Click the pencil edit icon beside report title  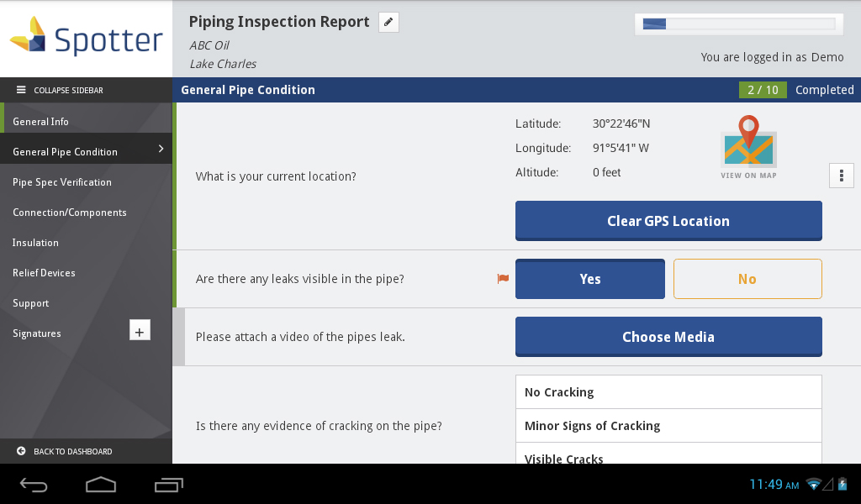pos(388,23)
